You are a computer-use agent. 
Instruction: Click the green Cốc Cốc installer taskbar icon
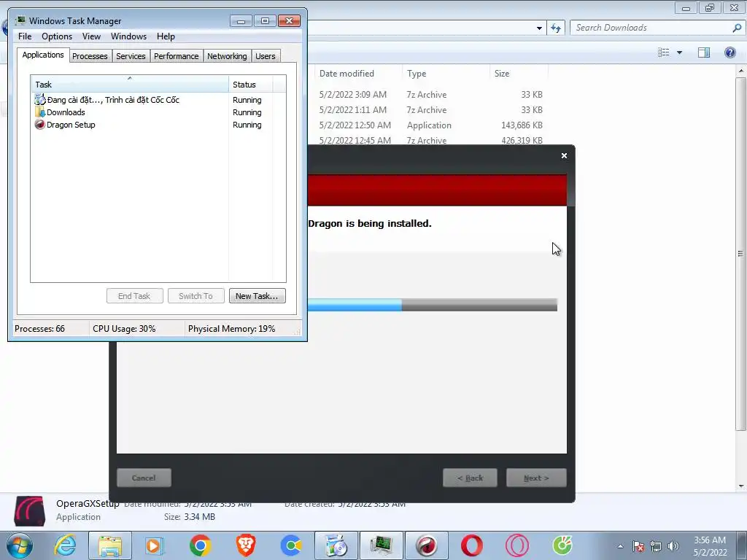(x=562, y=545)
